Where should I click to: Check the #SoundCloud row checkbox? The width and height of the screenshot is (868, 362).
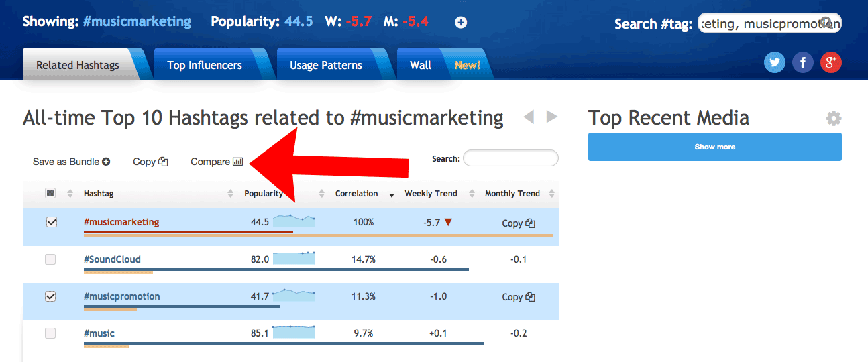coord(50,259)
